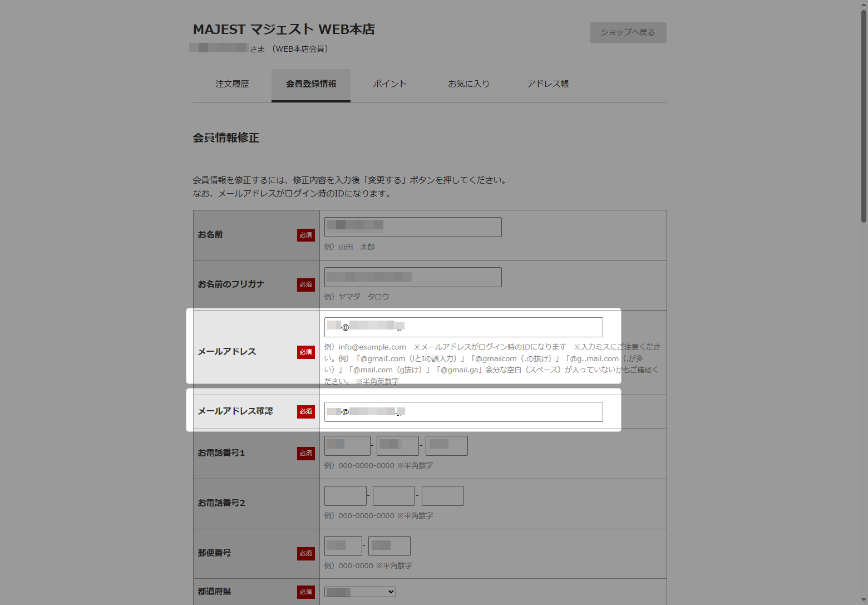Switch to the ポイント tab
The height and width of the screenshot is (605, 868).
tap(389, 84)
